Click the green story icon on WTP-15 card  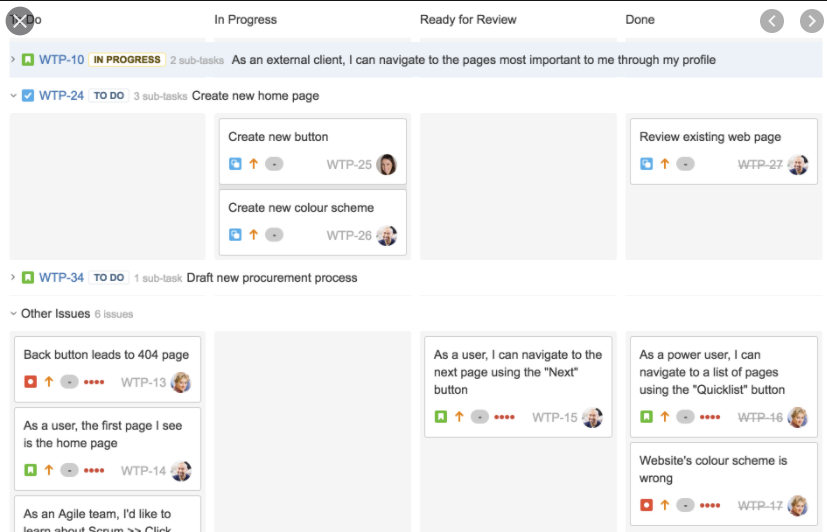(x=441, y=417)
